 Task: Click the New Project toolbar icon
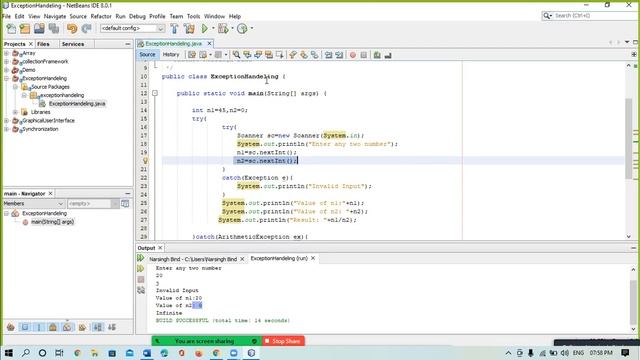tap(25, 28)
